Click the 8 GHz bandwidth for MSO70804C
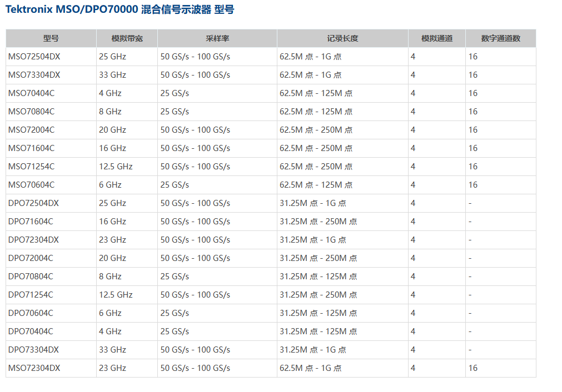The width and height of the screenshot is (562, 392). 110,112
